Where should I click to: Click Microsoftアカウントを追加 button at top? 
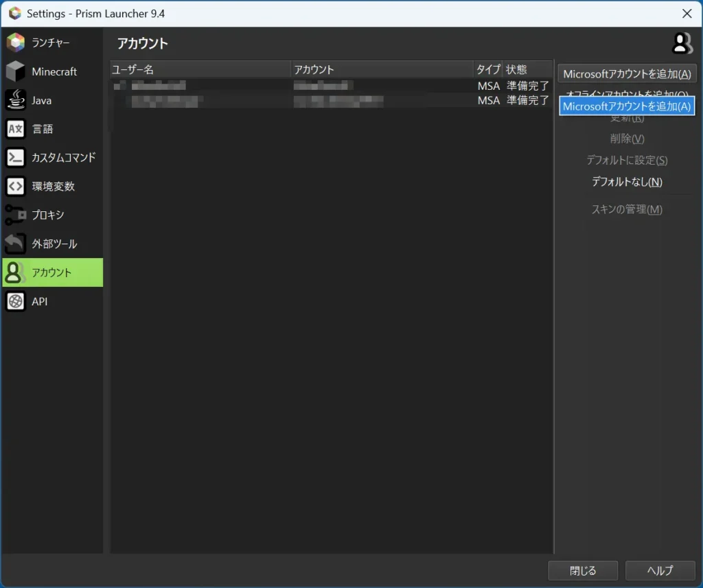(x=627, y=74)
